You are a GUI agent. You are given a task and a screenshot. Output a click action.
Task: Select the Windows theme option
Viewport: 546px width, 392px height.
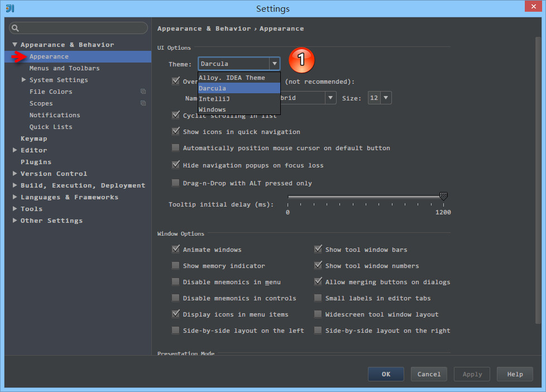click(x=212, y=109)
